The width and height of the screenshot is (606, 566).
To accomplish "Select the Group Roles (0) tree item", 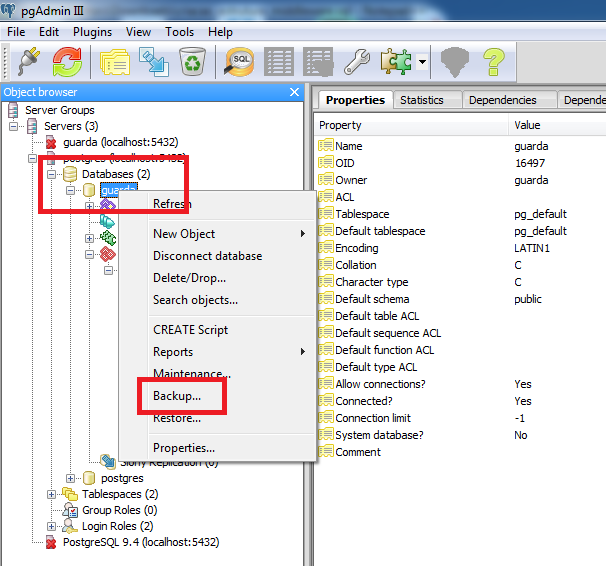I will coord(119,510).
